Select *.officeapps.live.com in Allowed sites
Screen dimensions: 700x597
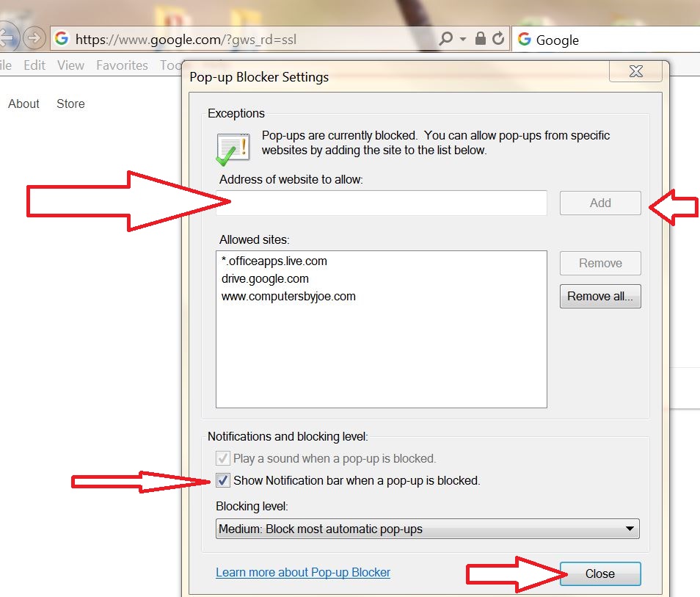pyautogui.click(x=274, y=261)
